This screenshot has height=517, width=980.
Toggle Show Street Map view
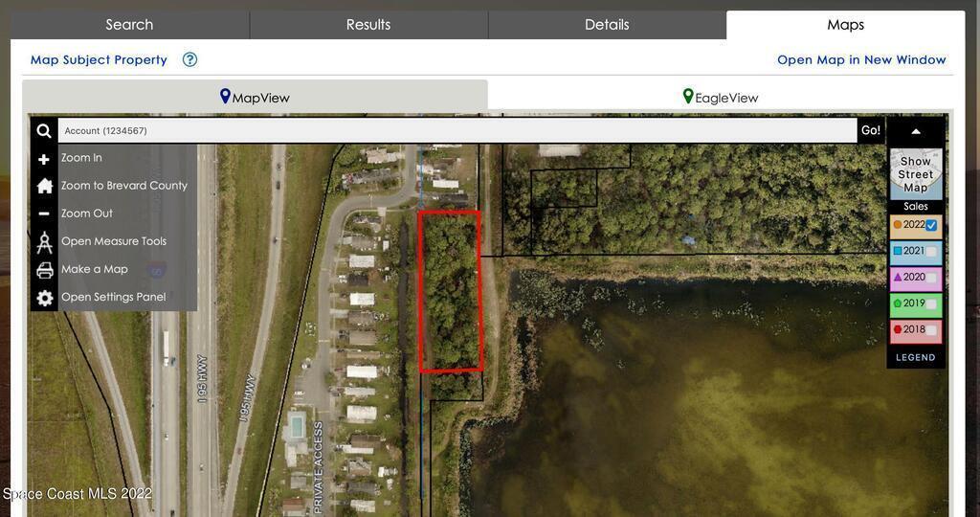(916, 174)
